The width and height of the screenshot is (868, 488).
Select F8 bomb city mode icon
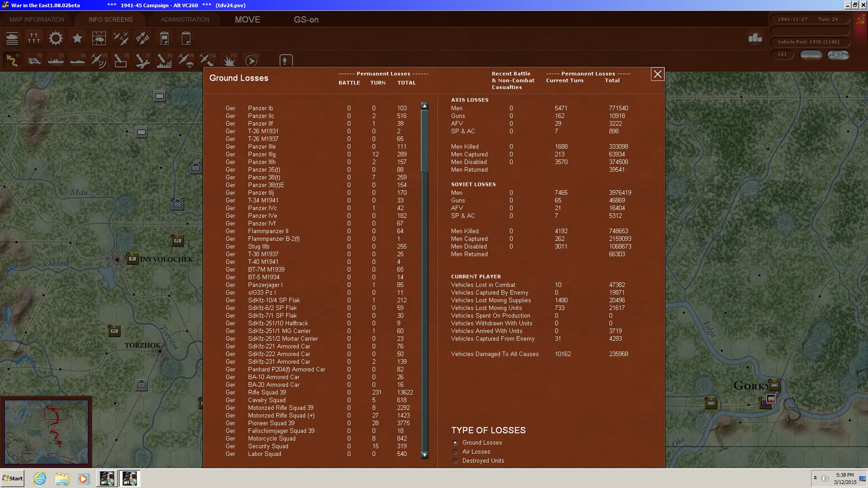tap(164, 61)
